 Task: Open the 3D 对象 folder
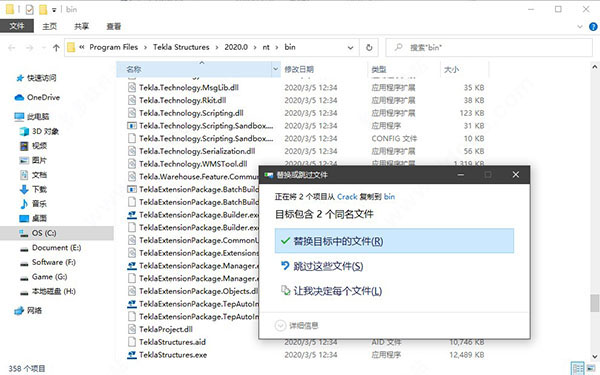click(40, 131)
